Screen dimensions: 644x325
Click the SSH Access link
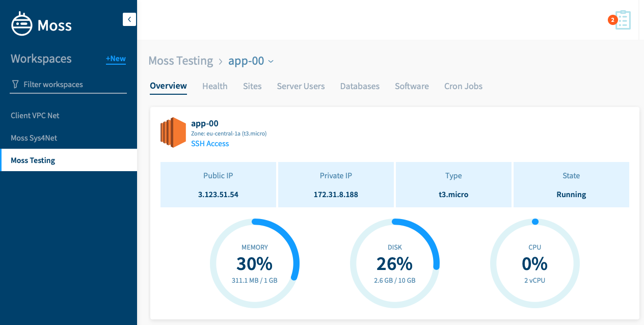pos(210,144)
